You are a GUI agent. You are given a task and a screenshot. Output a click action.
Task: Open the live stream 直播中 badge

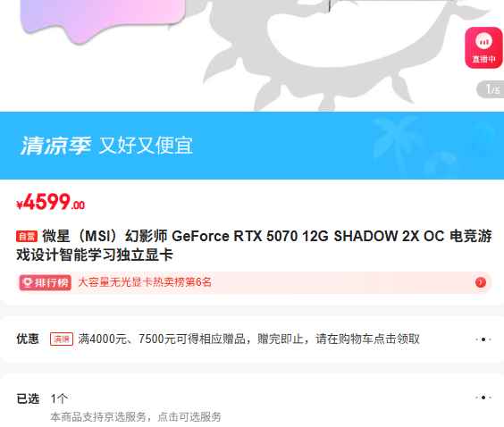pyautogui.click(x=483, y=48)
